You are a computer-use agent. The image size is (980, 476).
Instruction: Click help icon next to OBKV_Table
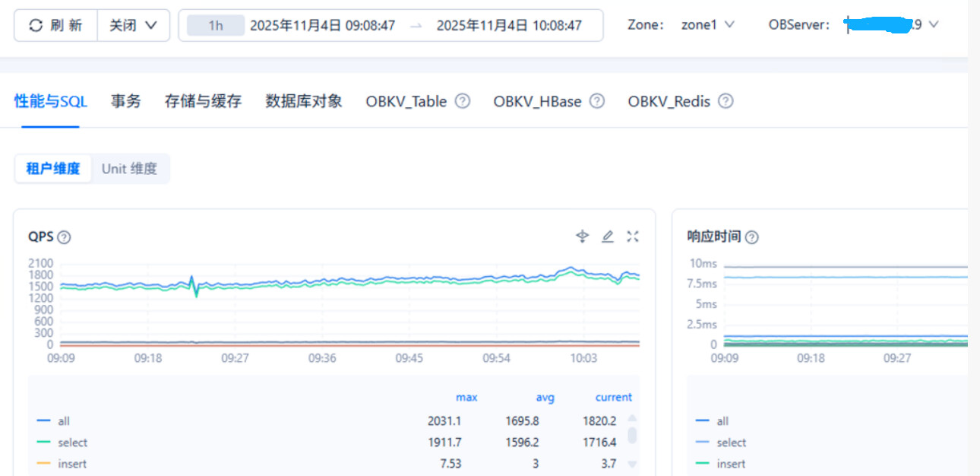pyautogui.click(x=463, y=101)
